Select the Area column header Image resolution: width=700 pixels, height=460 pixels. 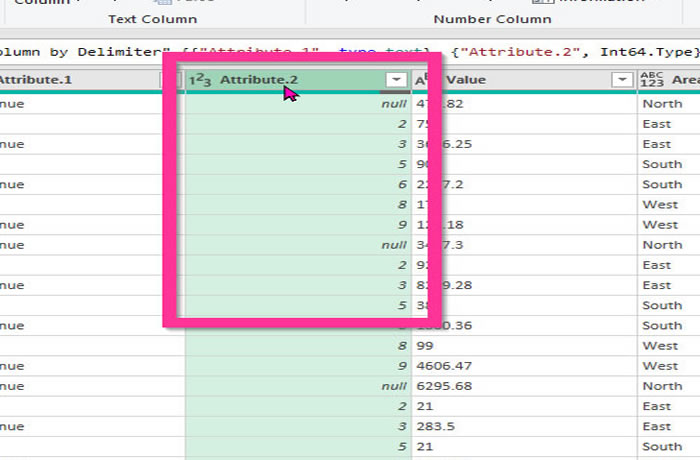pyautogui.click(x=685, y=80)
